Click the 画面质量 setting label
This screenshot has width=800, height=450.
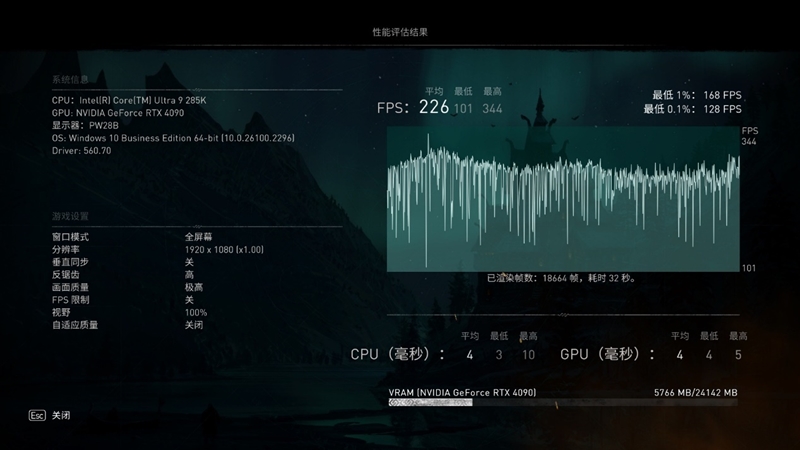click(x=70, y=287)
